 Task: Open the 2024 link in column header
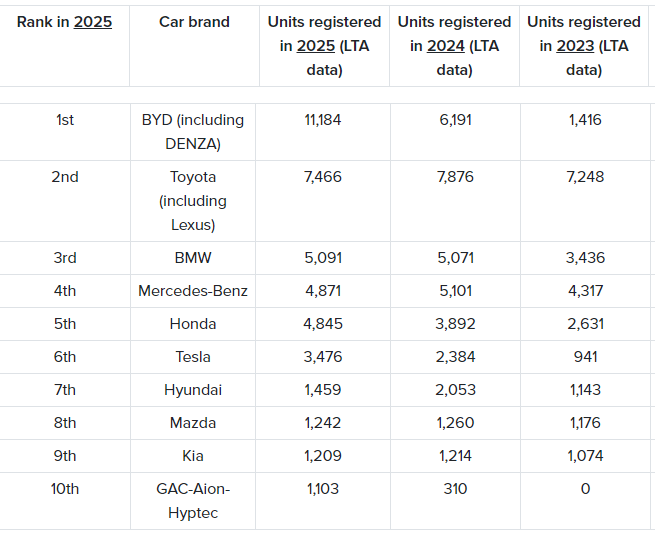pos(445,46)
